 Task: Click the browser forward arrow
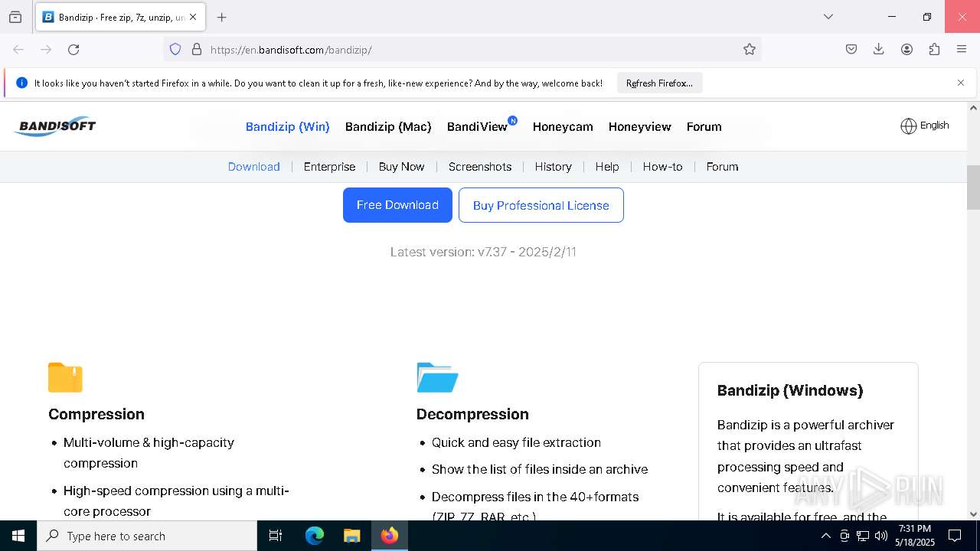(x=46, y=50)
